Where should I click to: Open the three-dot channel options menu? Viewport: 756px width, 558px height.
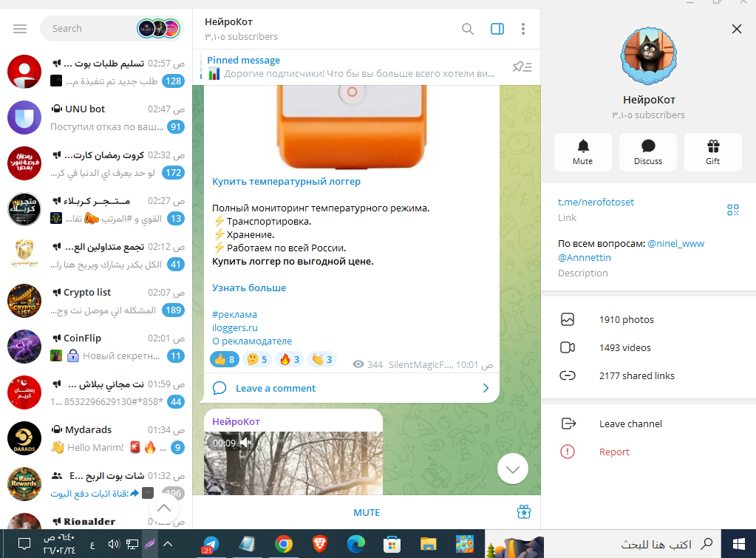pyautogui.click(x=522, y=29)
